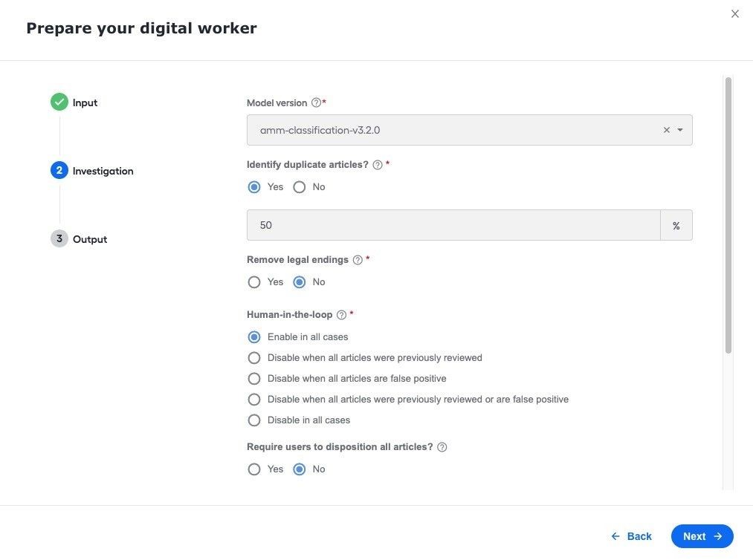Screen dimensions: 753x560
Task: Click the Remove legal endings help icon
Action: tap(358, 260)
